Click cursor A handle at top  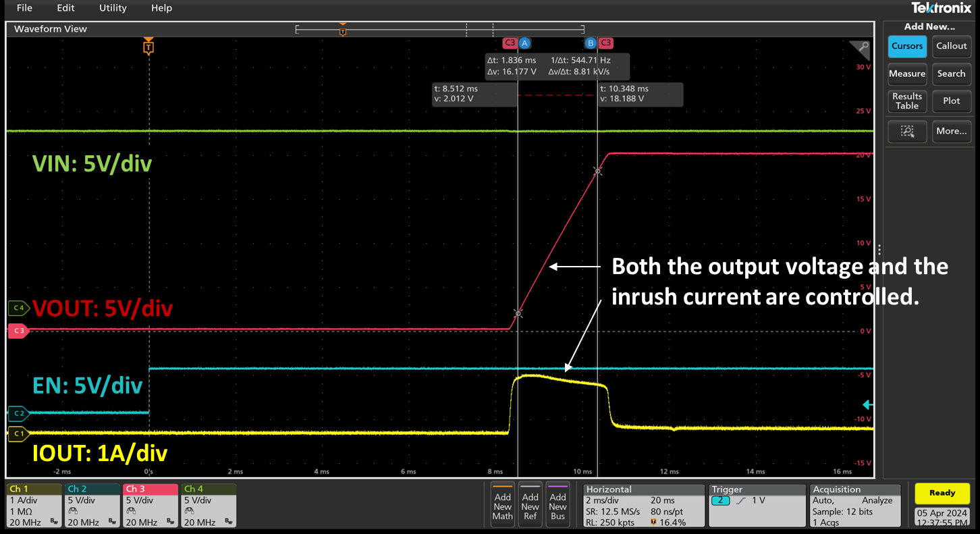click(x=524, y=43)
